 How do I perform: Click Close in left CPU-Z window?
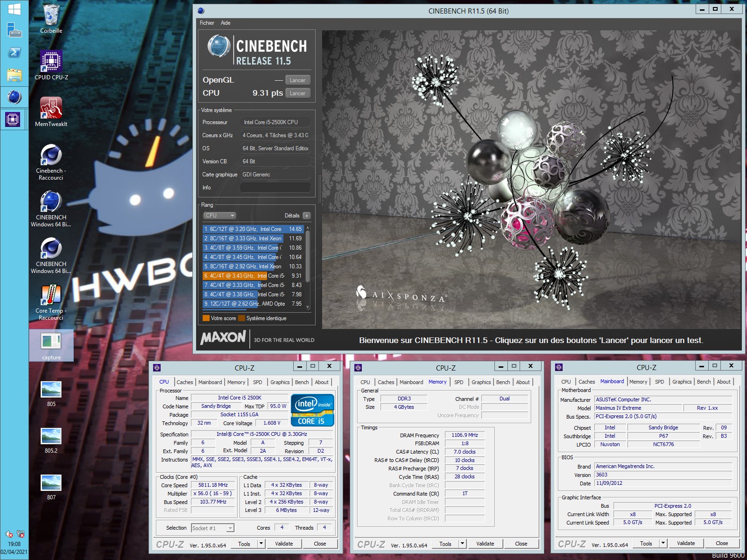pyautogui.click(x=320, y=544)
